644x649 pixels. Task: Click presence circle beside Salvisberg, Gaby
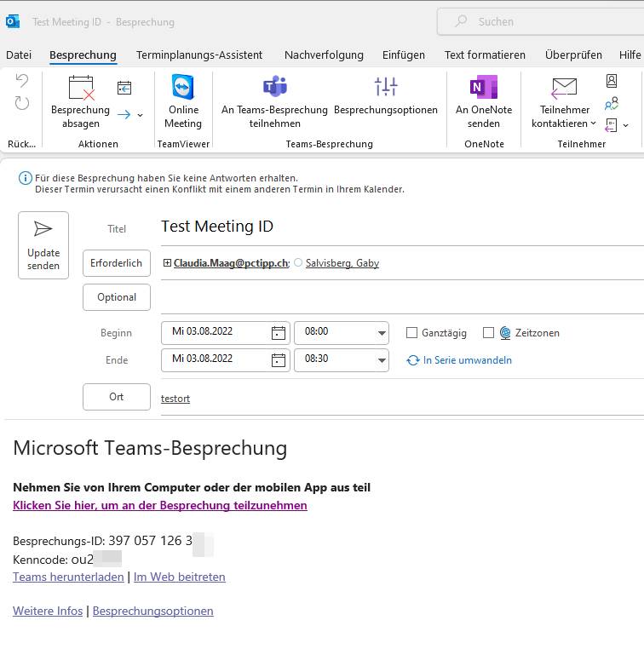pyautogui.click(x=298, y=262)
